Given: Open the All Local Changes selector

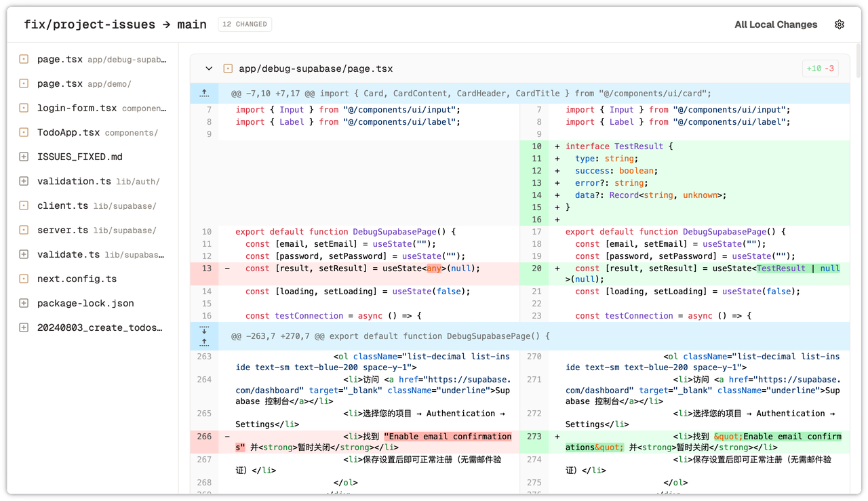Looking at the screenshot, I should 776,24.
